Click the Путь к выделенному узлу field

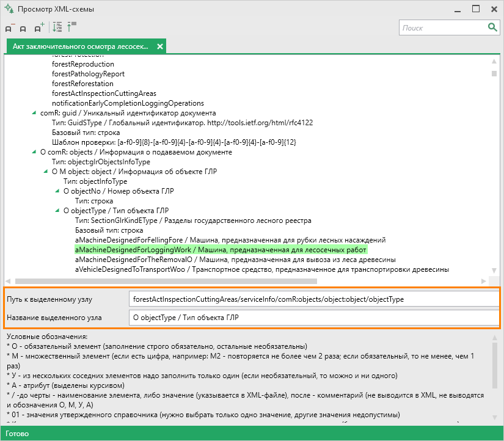(314, 299)
